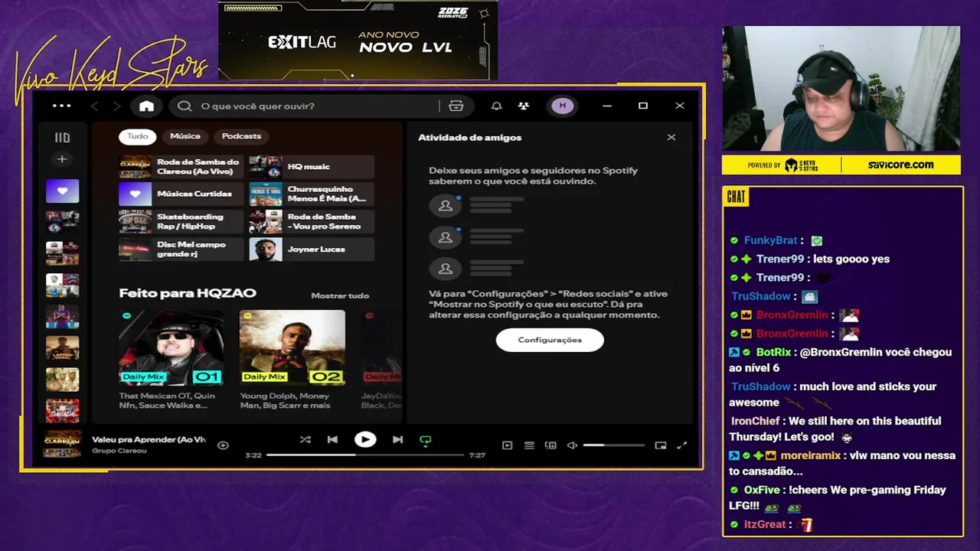
Task: Open Now Playing view icon
Action: (x=507, y=445)
